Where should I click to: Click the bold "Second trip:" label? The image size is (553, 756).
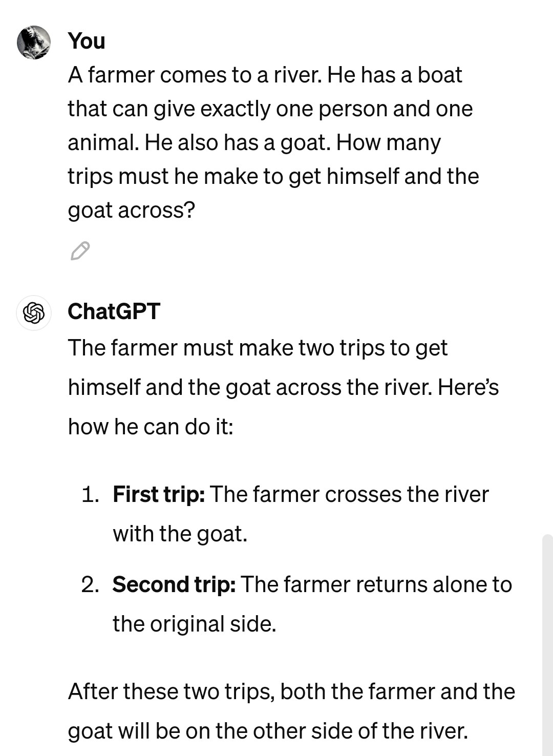coord(174,584)
